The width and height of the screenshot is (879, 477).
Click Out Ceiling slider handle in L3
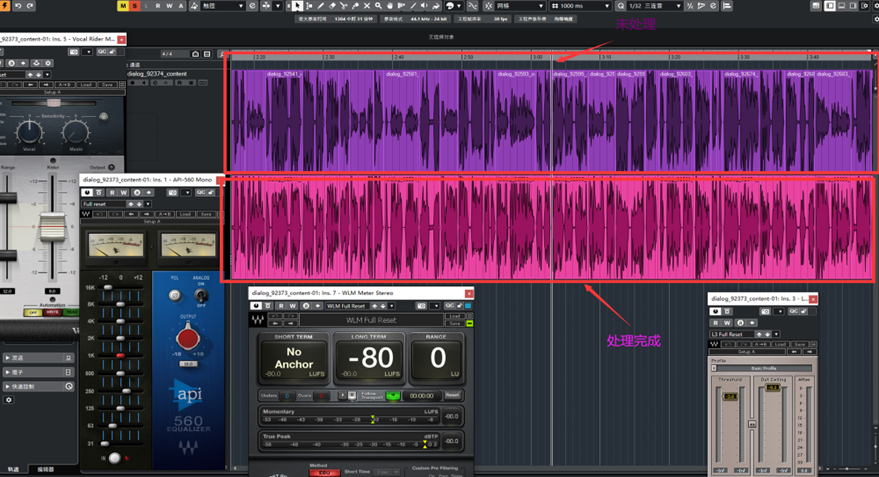pos(773,387)
